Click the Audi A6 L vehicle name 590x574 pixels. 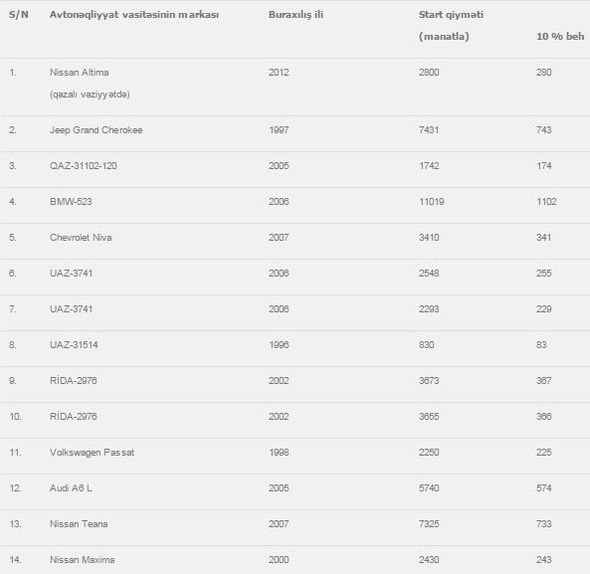(x=71, y=488)
